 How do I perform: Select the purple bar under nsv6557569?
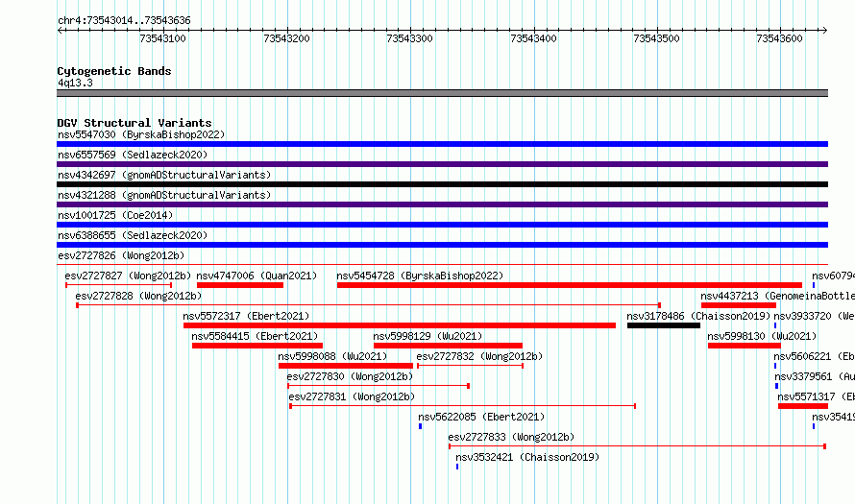pos(442,164)
